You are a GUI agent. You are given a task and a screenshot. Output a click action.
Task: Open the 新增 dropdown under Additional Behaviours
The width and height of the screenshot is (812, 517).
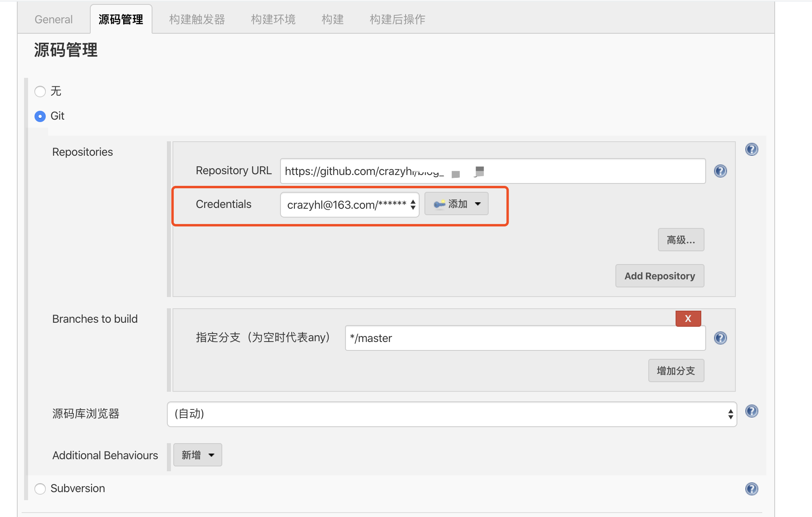[x=197, y=455]
